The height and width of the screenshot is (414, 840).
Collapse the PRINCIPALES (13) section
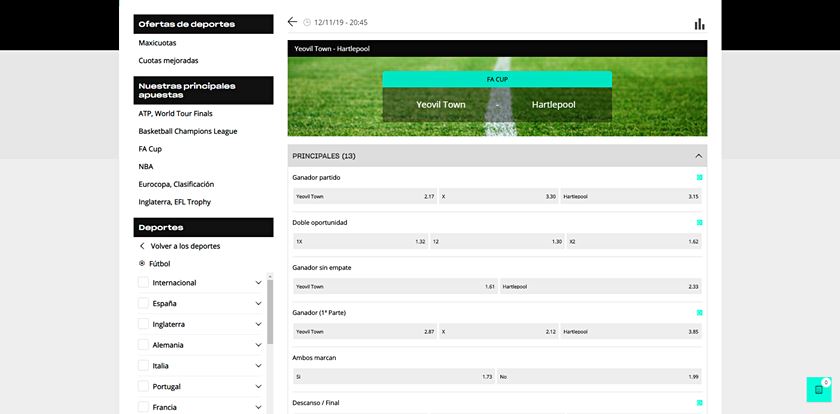click(x=698, y=156)
